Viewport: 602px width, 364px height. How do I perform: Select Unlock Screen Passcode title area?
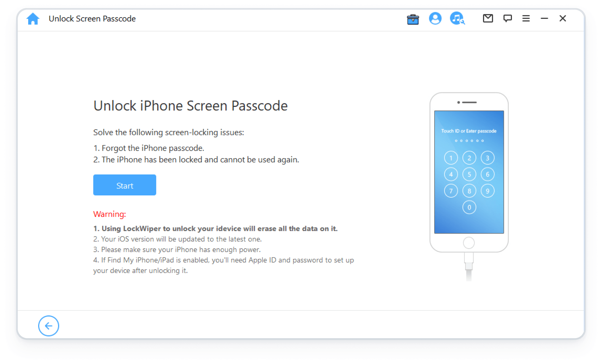coord(92,19)
